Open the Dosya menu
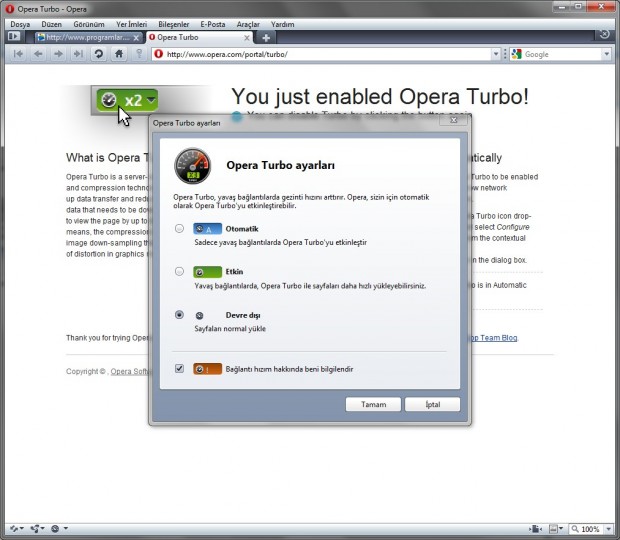Image resolution: width=620 pixels, height=540 pixels. pos(20,25)
